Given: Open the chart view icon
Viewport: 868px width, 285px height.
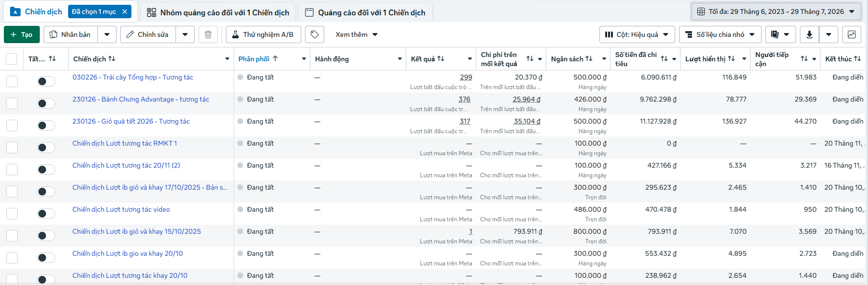Looking at the screenshot, I should [851, 34].
